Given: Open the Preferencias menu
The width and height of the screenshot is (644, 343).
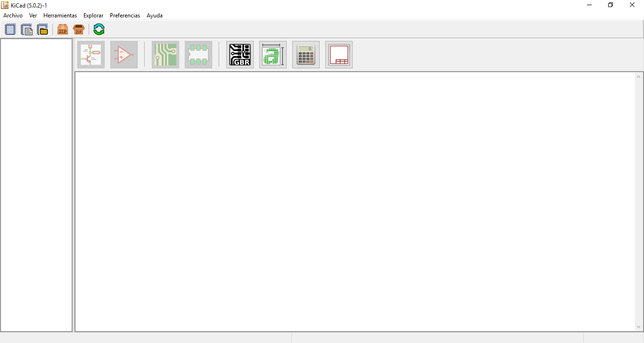Looking at the screenshot, I should pyautogui.click(x=125, y=16).
